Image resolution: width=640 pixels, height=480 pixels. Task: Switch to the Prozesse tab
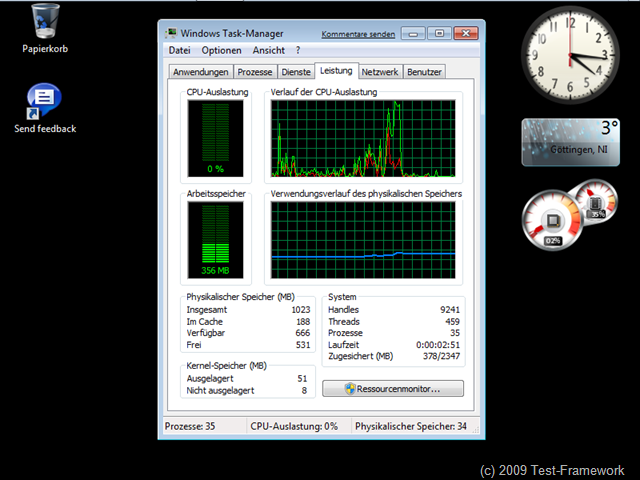255,72
